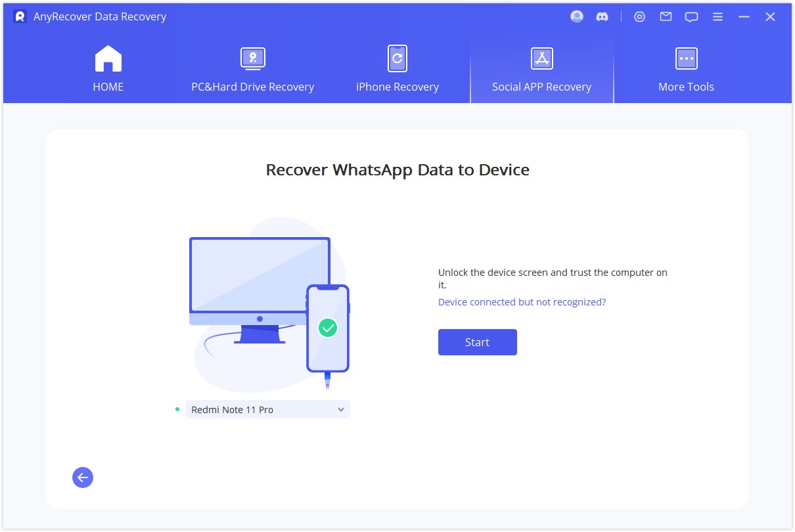Click the back arrow button
The height and width of the screenshot is (532, 795).
point(83,477)
